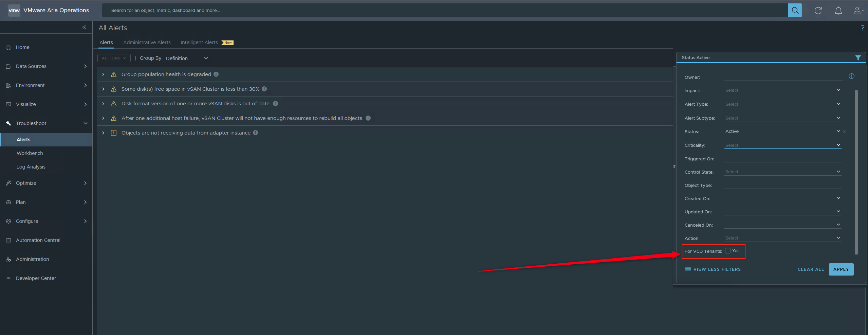Click CLEAR ALL filters
This screenshot has width=868, height=335.
point(811,269)
